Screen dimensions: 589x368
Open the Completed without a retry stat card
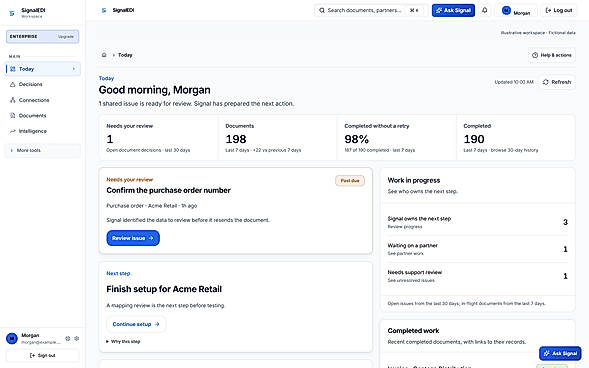pyautogui.click(x=396, y=138)
